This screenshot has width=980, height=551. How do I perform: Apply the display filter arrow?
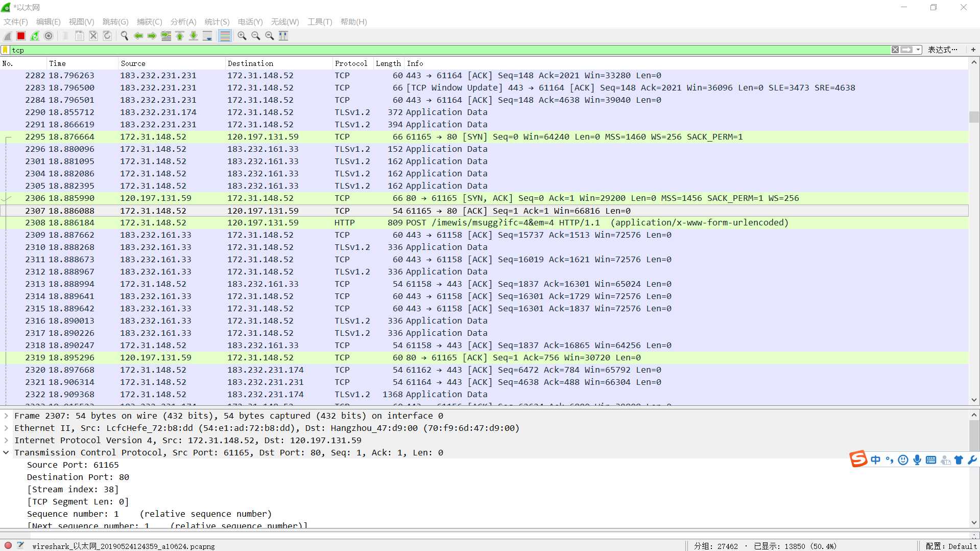[x=906, y=50]
